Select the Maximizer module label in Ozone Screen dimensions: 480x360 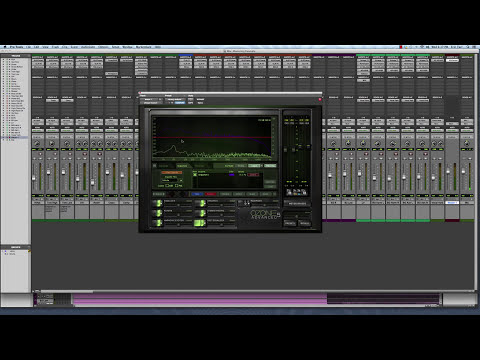pyautogui.click(x=256, y=201)
